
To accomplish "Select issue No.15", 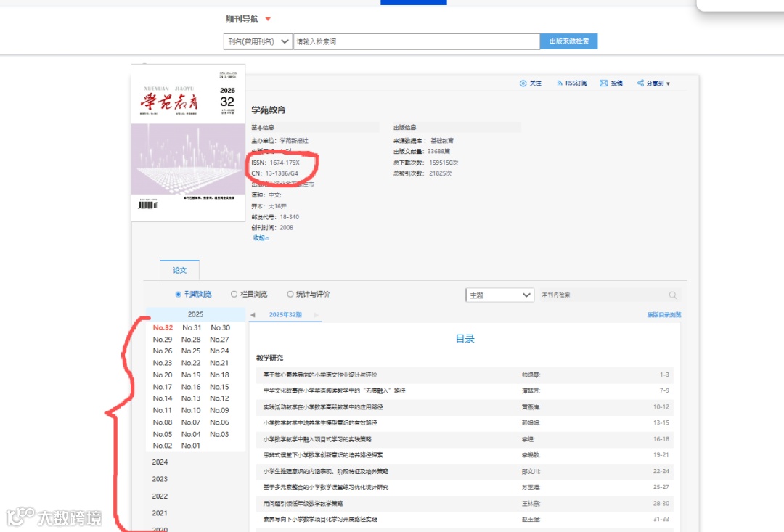I will click(219, 387).
